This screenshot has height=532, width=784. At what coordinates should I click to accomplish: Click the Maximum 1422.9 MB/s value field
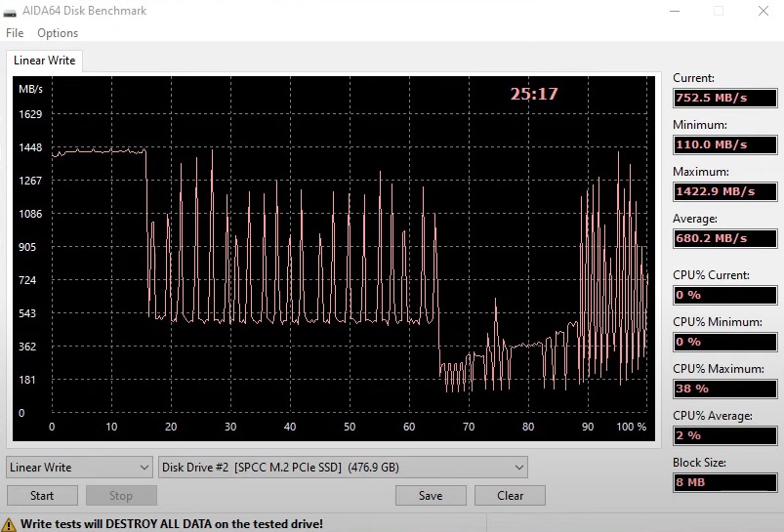click(x=725, y=191)
